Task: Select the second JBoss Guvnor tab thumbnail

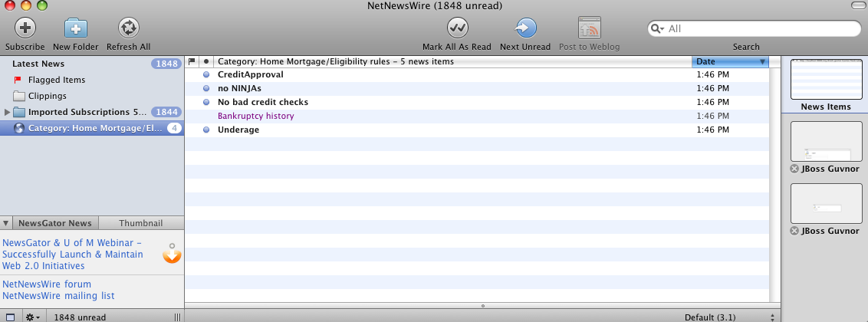Action: pyautogui.click(x=826, y=204)
